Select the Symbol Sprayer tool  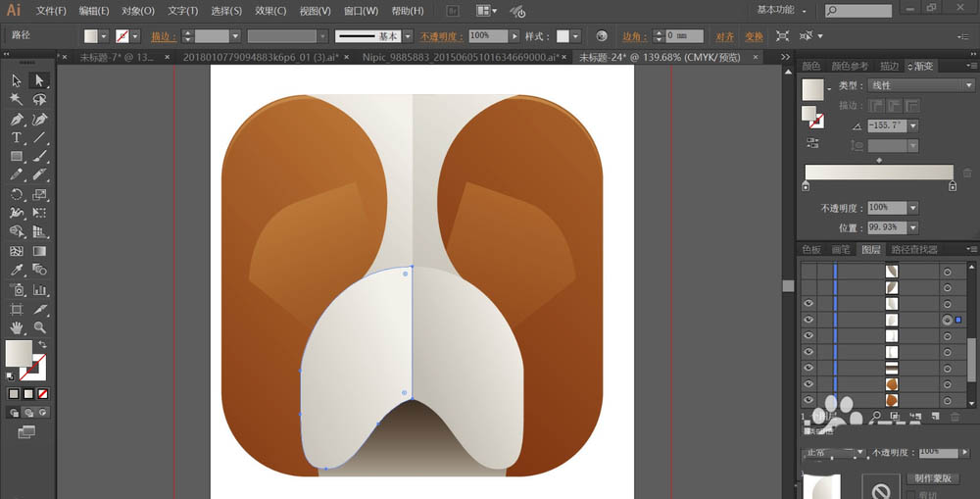(x=17, y=289)
